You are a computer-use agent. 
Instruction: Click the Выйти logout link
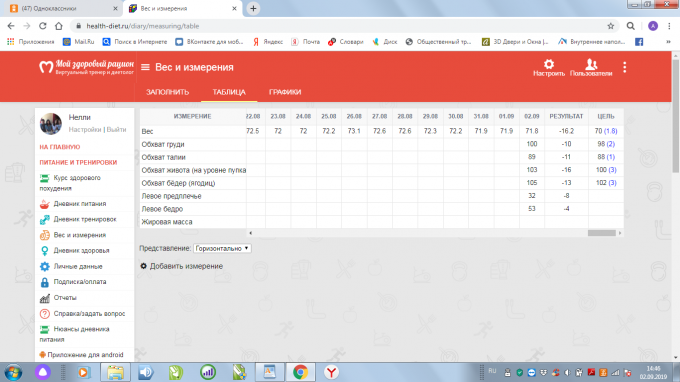(116, 130)
